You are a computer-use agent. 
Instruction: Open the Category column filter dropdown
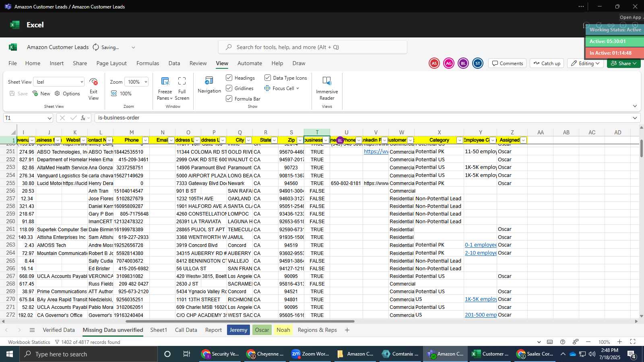(460, 140)
